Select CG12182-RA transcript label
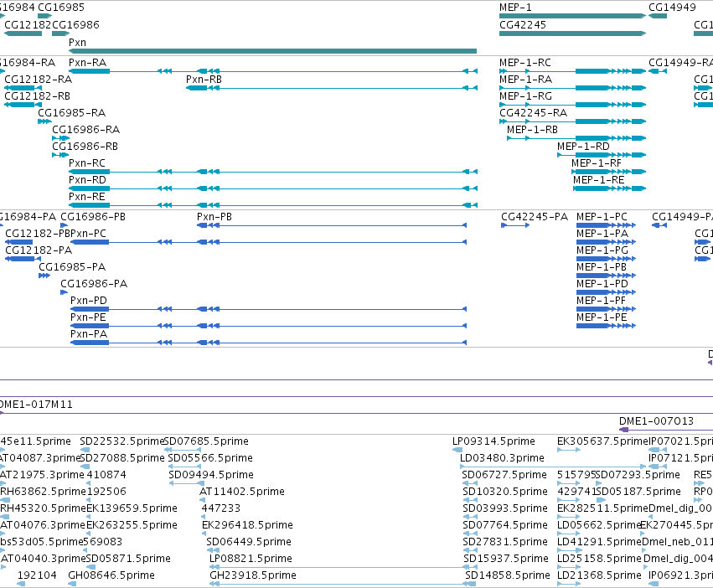Image resolution: width=713 pixels, height=588 pixels. (x=39, y=79)
